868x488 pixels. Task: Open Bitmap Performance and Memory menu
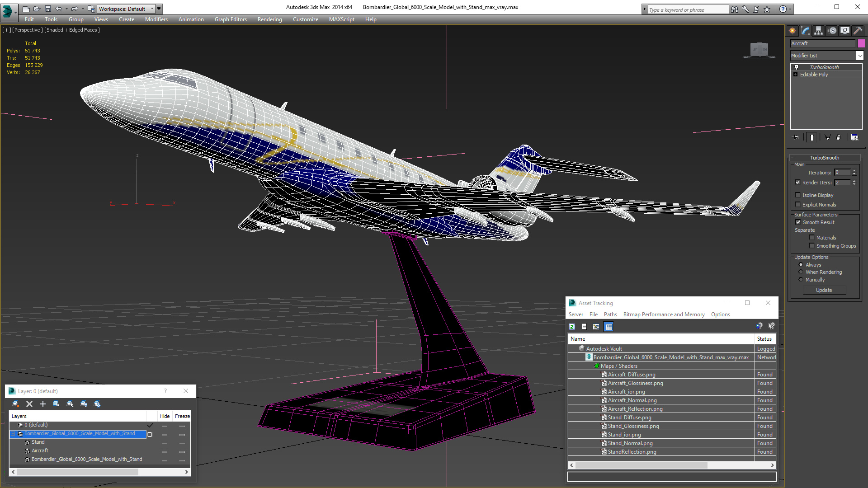point(664,314)
